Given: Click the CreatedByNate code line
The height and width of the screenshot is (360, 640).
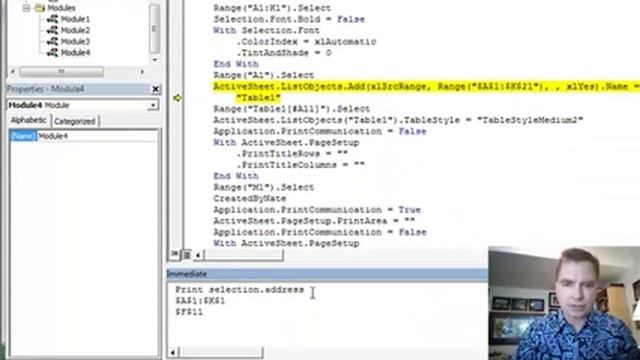Looking at the screenshot, I should pos(249,199).
